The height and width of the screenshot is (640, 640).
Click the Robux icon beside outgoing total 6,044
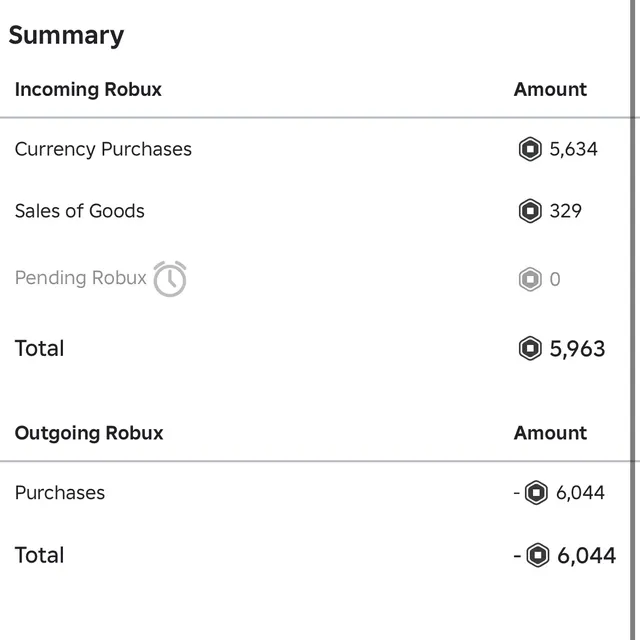538,555
